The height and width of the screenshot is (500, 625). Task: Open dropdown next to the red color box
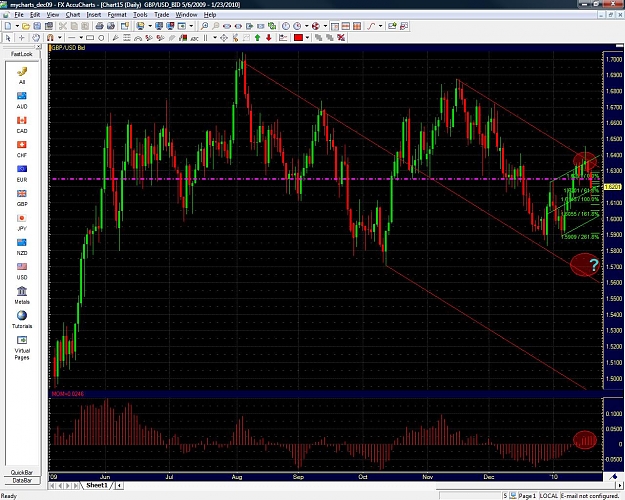307,38
